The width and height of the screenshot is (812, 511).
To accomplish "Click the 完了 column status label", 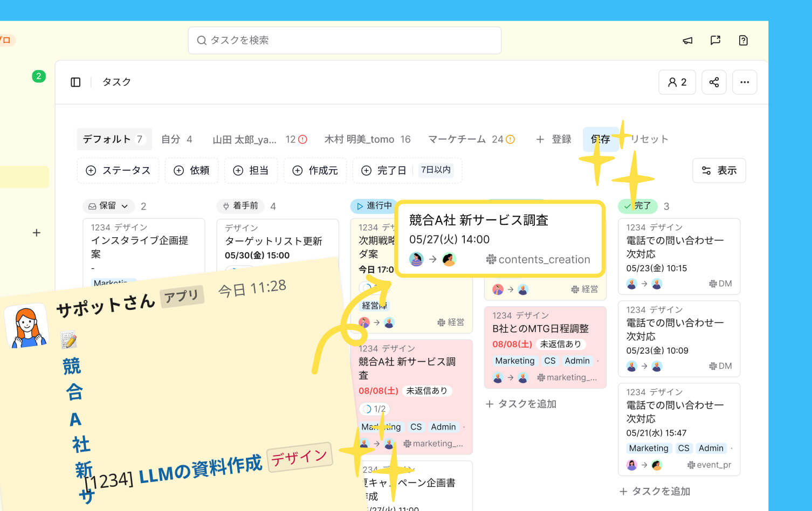I will [637, 206].
